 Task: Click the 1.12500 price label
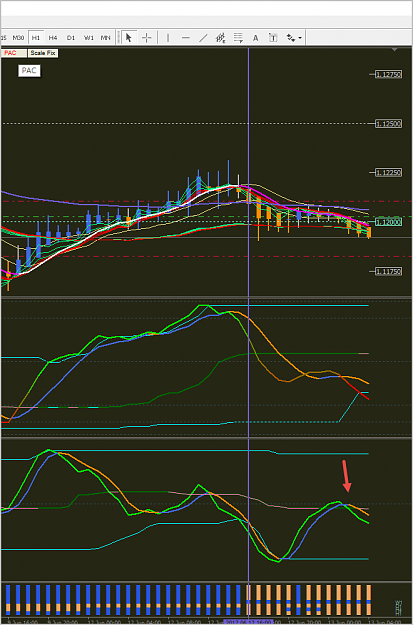388,124
